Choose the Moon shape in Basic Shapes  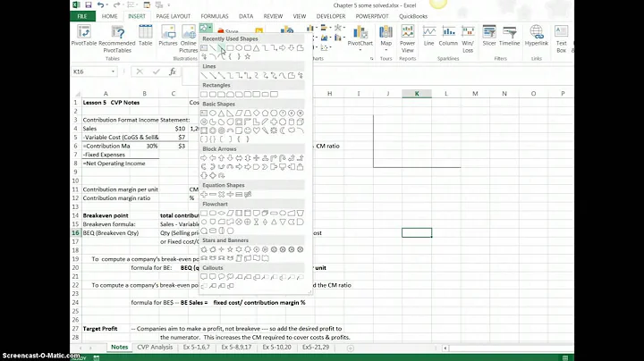click(x=283, y=130)
